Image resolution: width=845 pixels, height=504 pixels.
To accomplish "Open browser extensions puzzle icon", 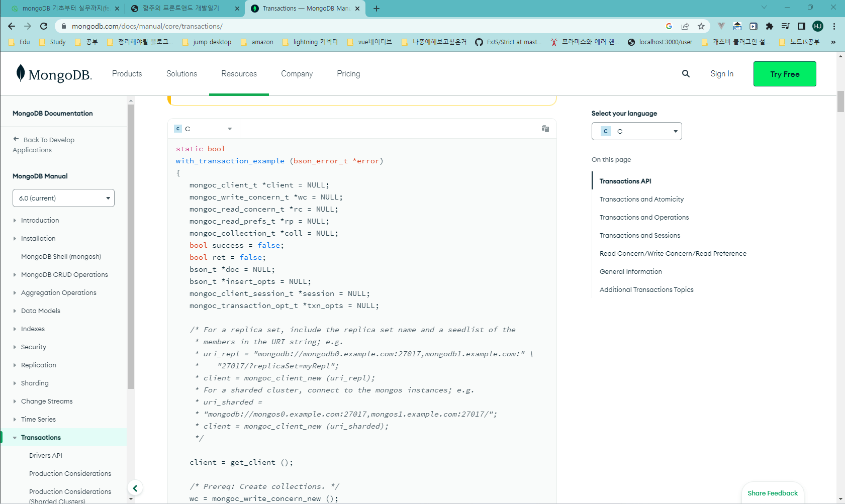I will pos(770,26).
